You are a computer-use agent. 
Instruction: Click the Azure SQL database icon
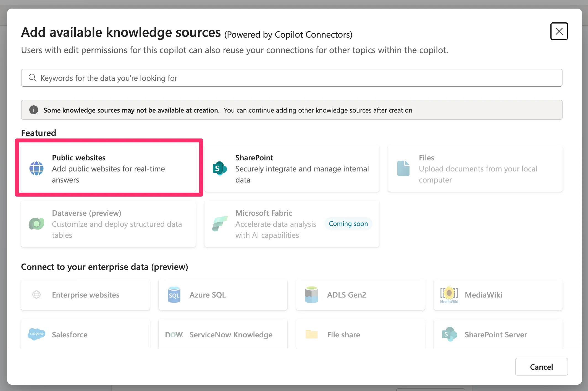coord(174,295)
